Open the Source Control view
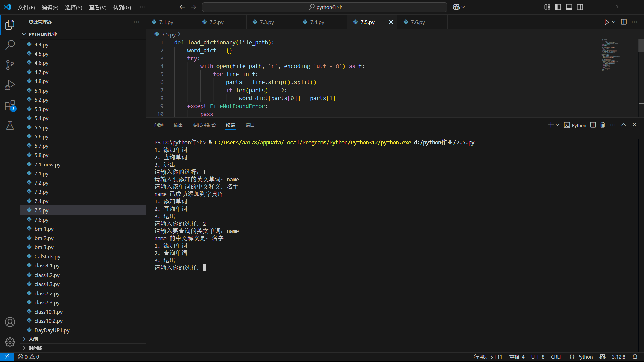This screenshot has width=644, height=362. coord(10,65)
